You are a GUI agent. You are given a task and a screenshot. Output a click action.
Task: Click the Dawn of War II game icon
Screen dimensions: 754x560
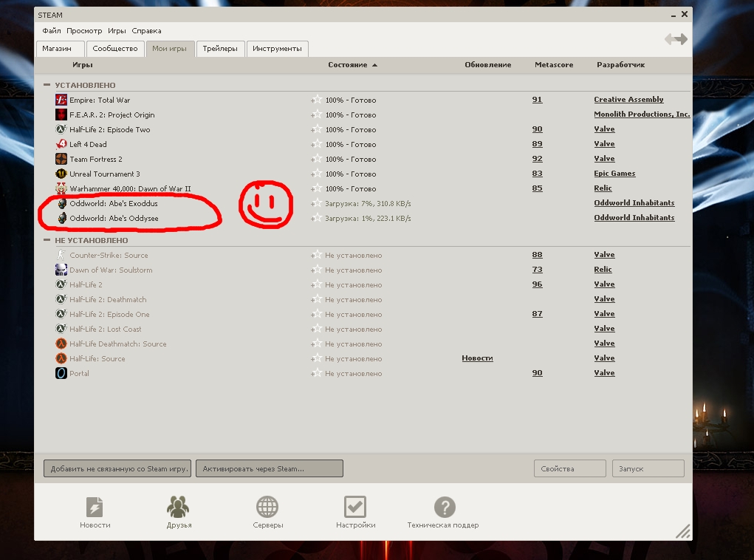61,188
